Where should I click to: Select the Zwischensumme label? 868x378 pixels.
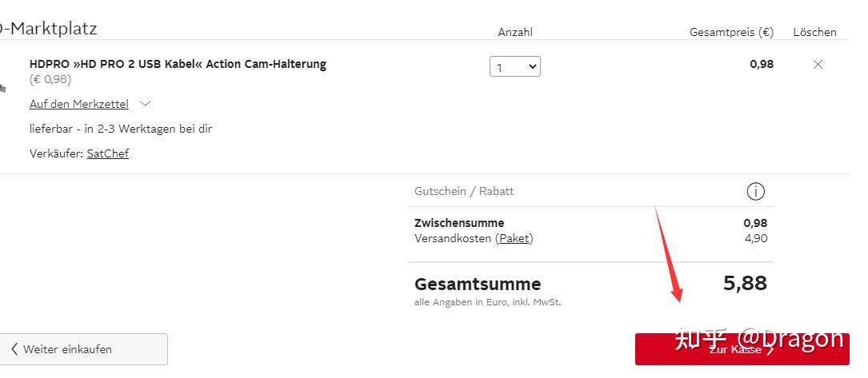[459, 223]
